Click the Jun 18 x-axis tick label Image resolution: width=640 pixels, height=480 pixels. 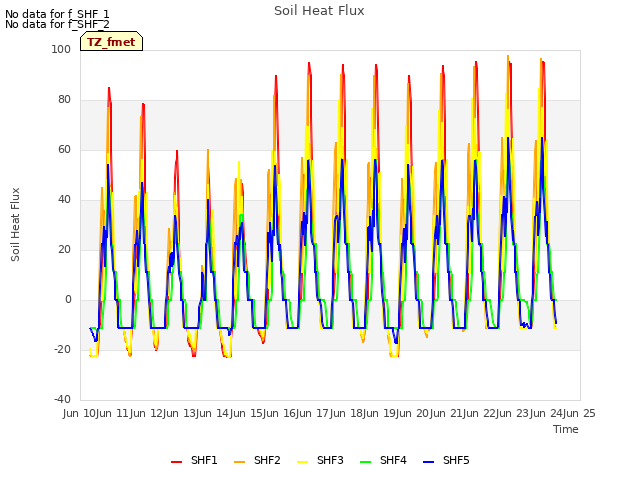click(348, 413)
